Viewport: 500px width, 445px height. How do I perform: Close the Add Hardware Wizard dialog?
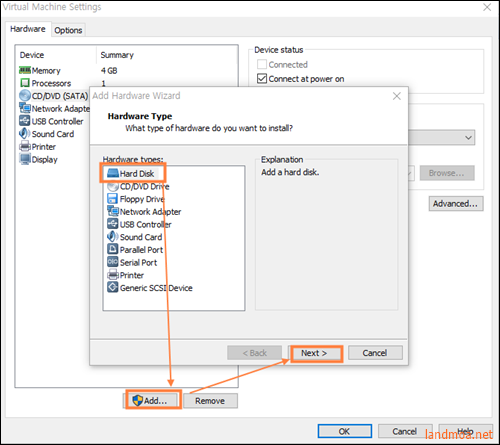(396, 96)
